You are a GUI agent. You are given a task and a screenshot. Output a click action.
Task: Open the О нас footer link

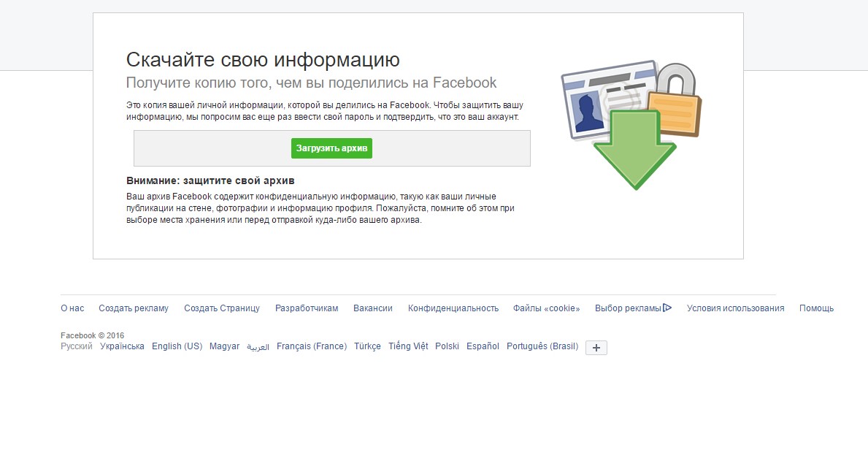[x=72, y=308]
